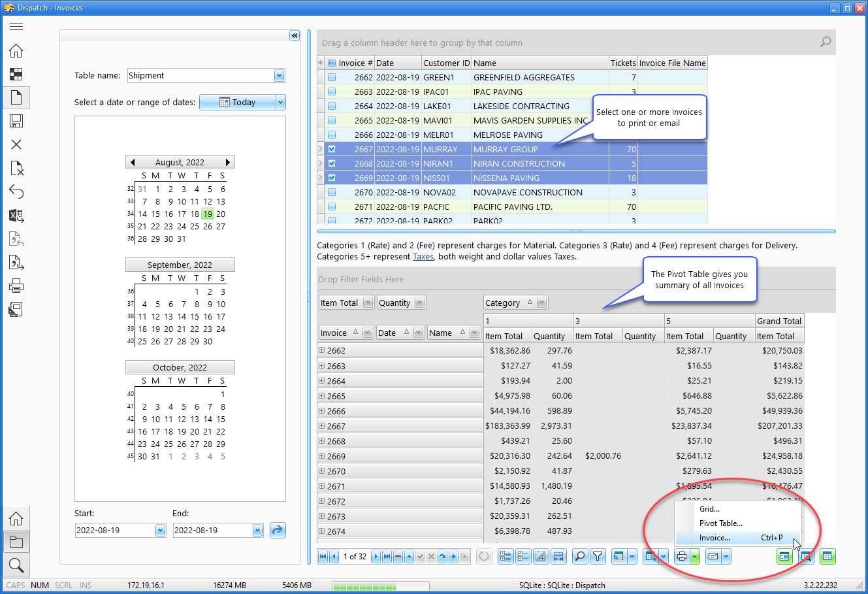The image size is (868, 594).
Task: Uncheck the invoice 2667 MURRAY GROUP checkbox
Action: coord(332,149)
